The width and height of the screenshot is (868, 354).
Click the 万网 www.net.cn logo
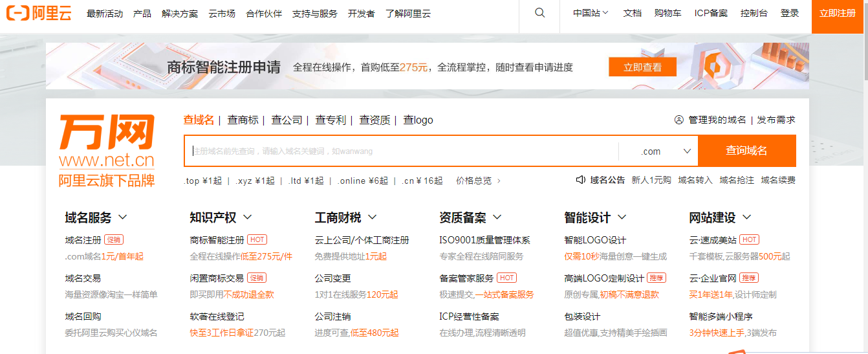click(x=107, y=150)
